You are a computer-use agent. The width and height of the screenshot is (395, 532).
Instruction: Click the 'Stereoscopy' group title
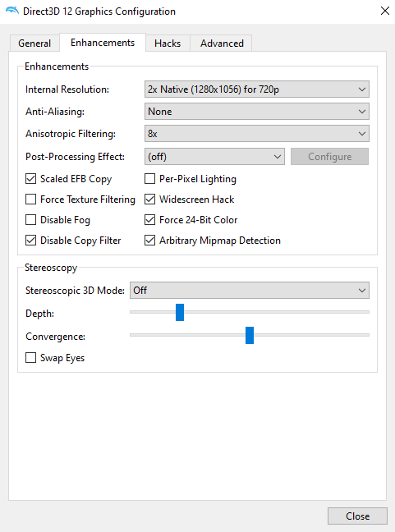(x=51, y=268)
